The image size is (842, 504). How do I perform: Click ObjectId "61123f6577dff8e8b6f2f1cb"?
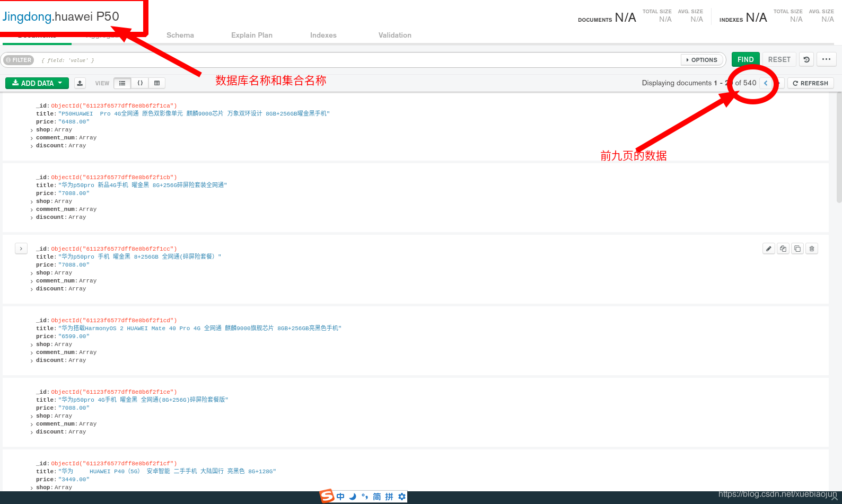pos(114,178)
